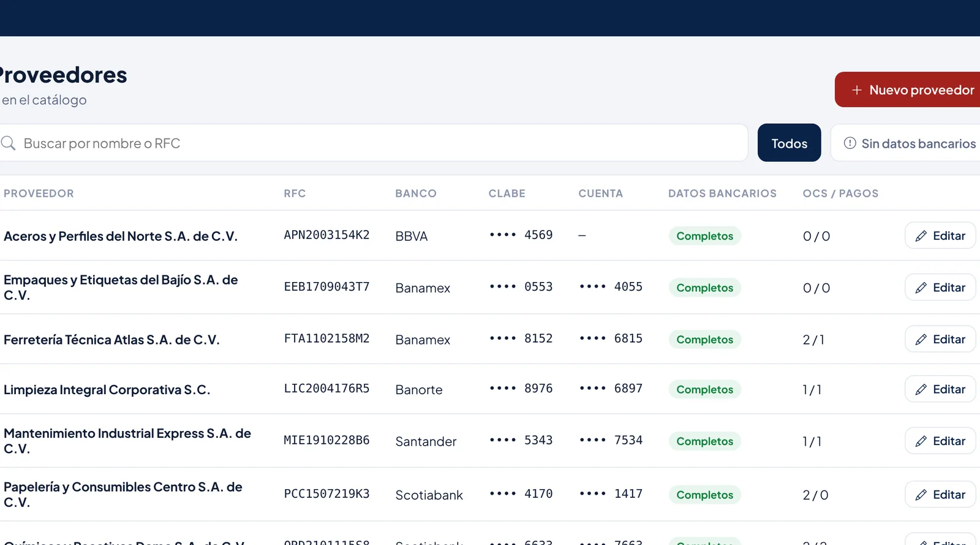
Task: Select the Todos filter tab
Action: (x=789, y=143)
